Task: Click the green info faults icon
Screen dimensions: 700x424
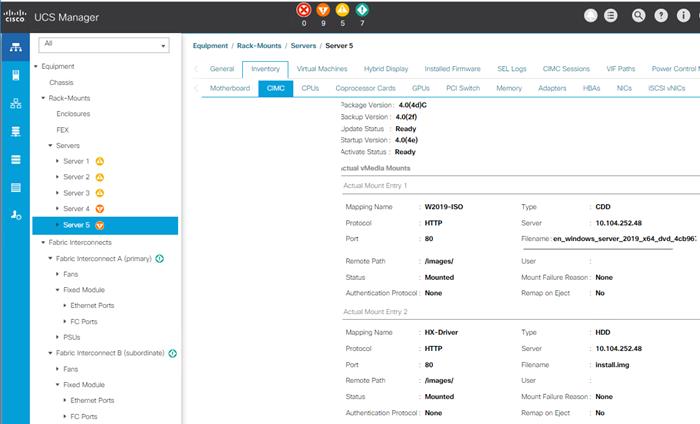Action: (362, 10)
